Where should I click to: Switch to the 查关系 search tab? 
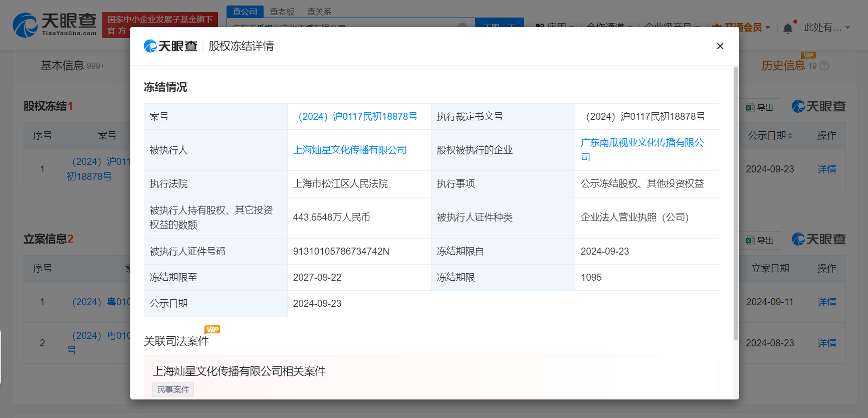coord(319,12)
